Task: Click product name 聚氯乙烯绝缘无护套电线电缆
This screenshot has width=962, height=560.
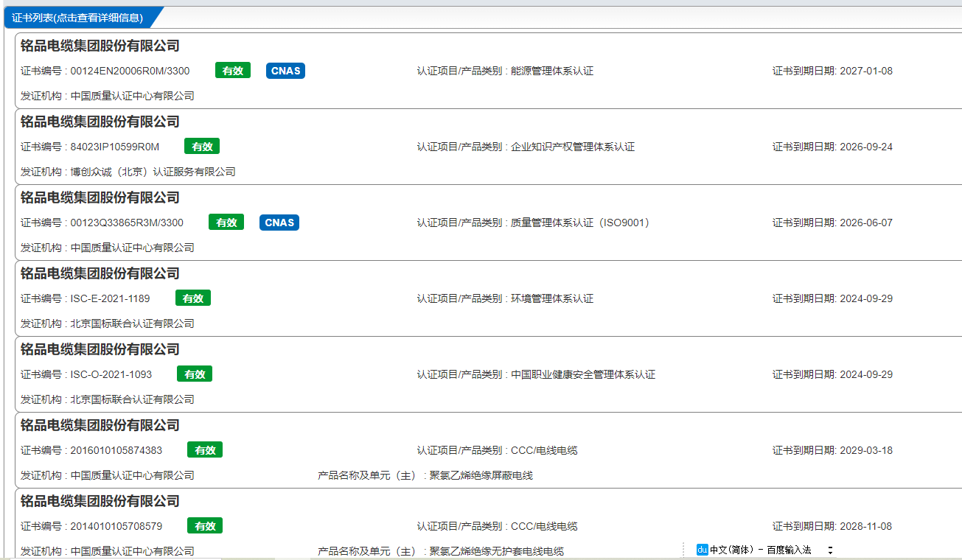Action: click(496, 552)
